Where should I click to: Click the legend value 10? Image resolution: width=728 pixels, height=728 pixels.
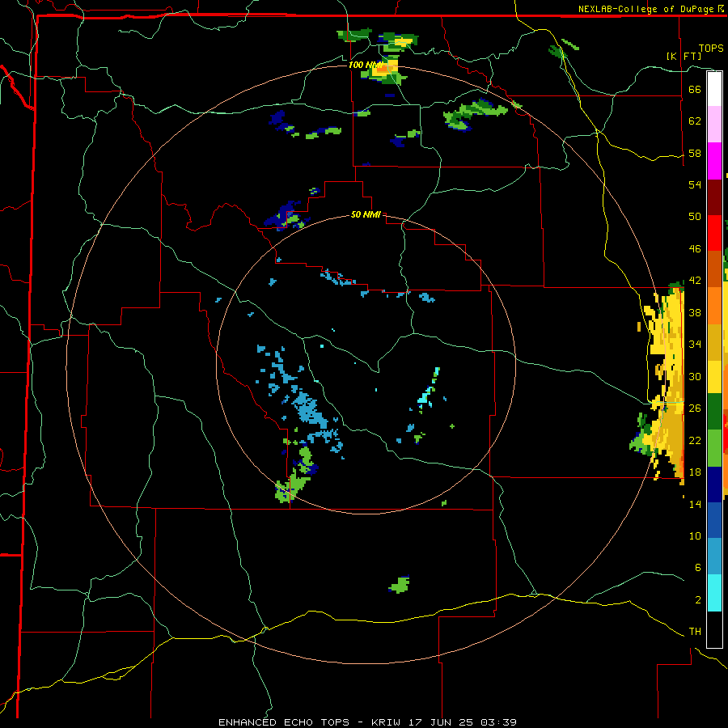(695, 536)
